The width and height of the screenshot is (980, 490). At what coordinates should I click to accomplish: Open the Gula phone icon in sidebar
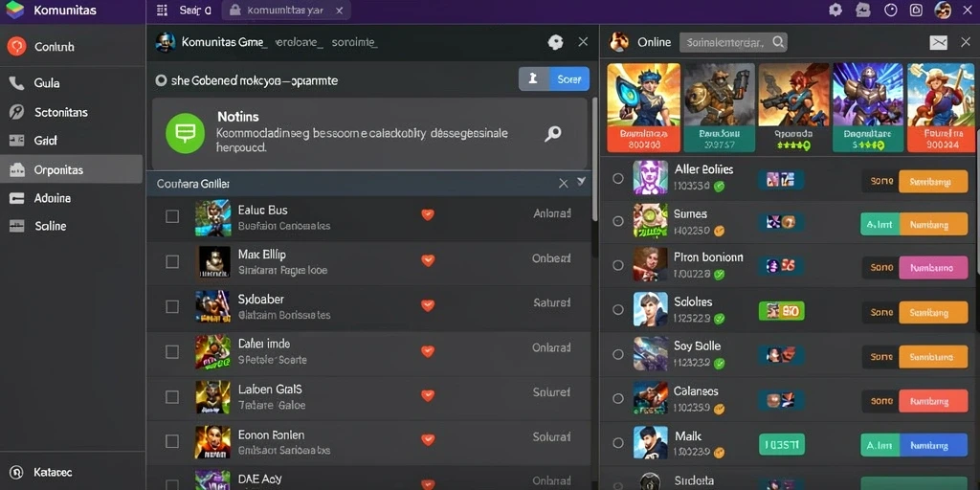(x=17, y=83)
